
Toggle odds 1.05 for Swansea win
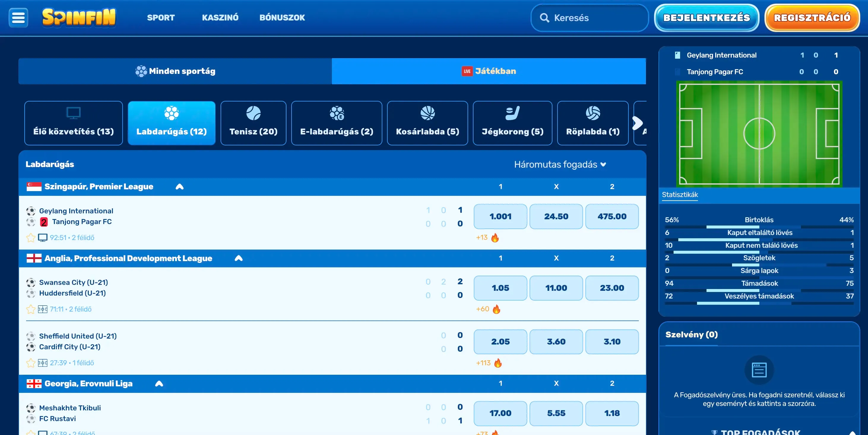click(x=500, y=288)
